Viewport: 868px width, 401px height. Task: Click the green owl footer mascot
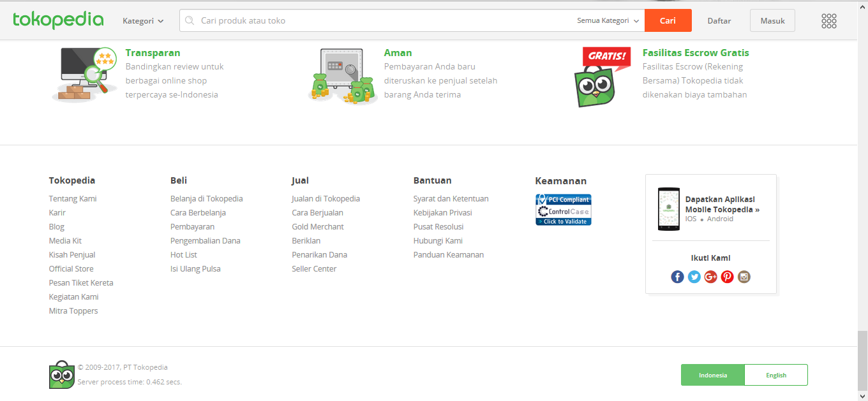point(62,375)
